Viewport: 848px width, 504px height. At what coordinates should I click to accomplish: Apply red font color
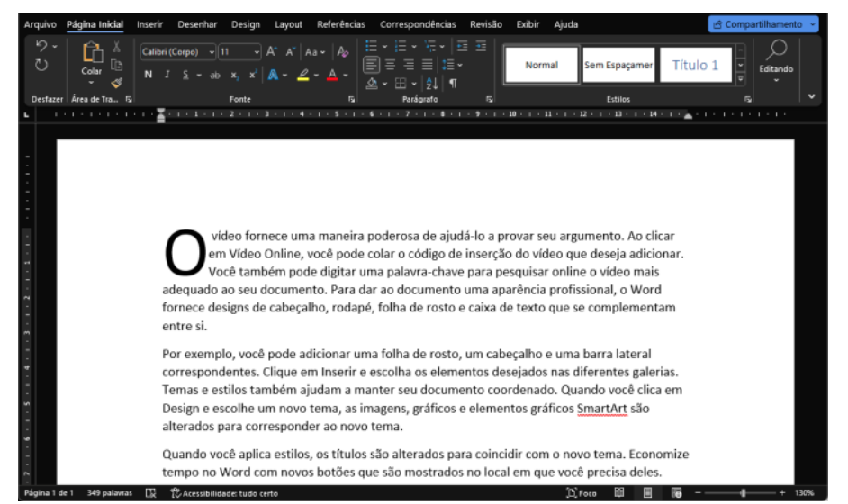(332, 76)
